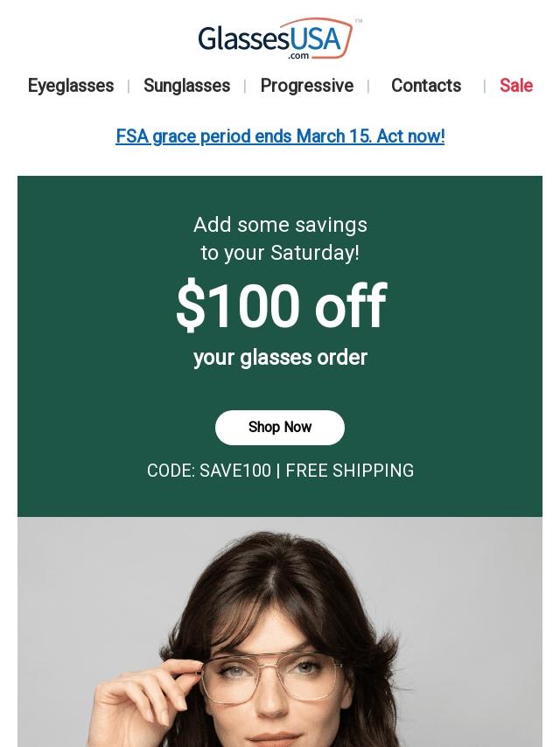The width and height of the screenshot is (560, 747).
Task: Click the trademark symbol beside the logo
Action: tap(359, 21)
